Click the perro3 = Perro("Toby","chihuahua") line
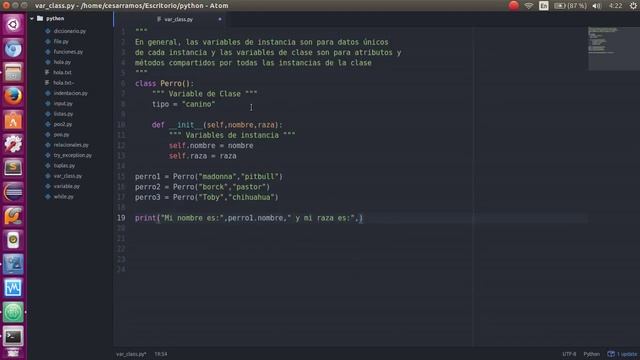The width and height of the screenshot is (640, 360). (x=207, y=197)
